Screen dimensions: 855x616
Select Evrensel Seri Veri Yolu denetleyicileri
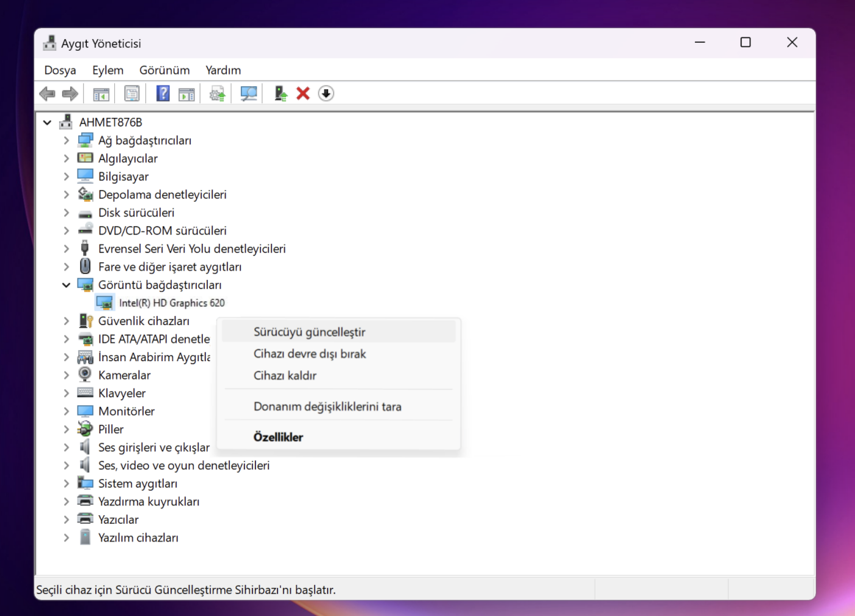pyautogui.click(x=192, y=248)
